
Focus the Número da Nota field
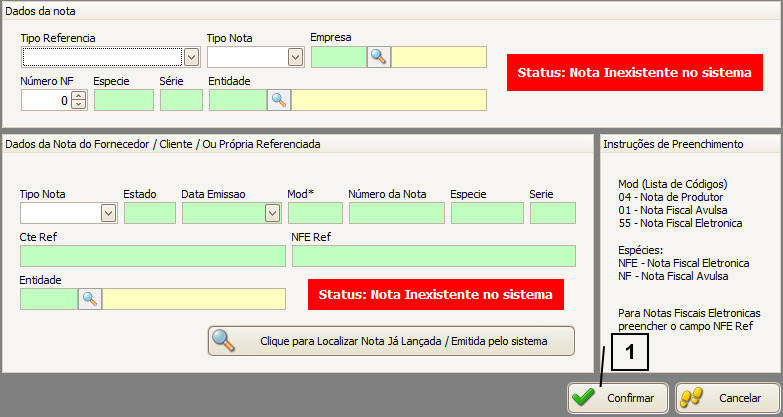[397, 213]
